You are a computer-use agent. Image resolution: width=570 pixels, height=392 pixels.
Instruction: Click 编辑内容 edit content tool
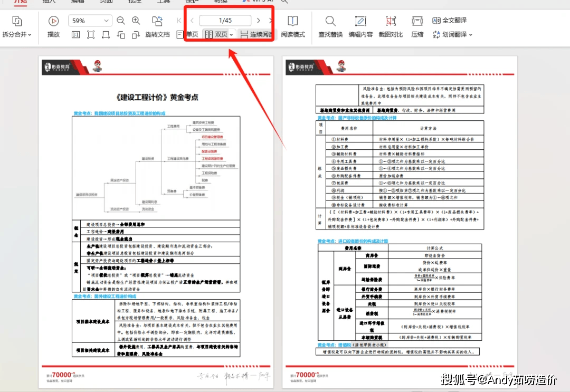(x=360, y=26)
